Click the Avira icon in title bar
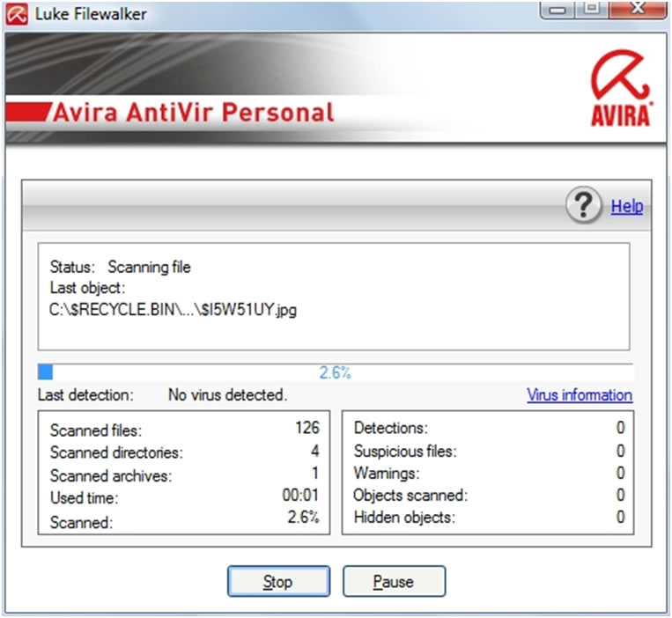 click(17, 14)
